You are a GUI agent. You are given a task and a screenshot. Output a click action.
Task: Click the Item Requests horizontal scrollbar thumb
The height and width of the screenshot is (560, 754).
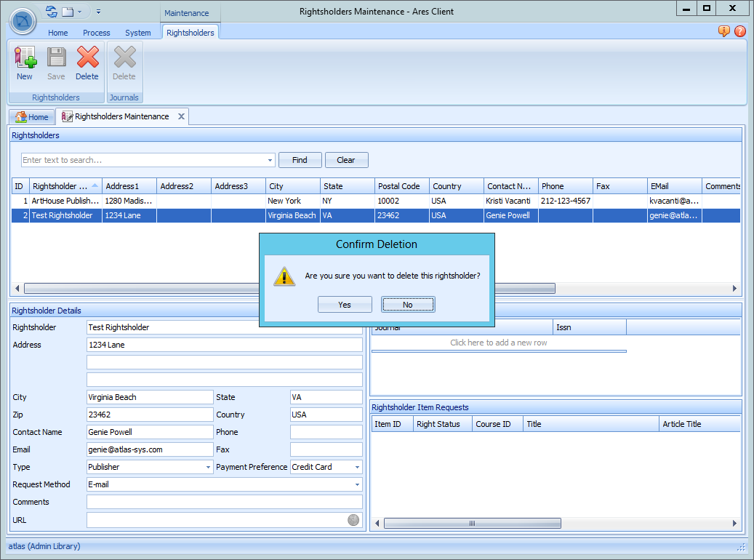(x=472, y=523)
